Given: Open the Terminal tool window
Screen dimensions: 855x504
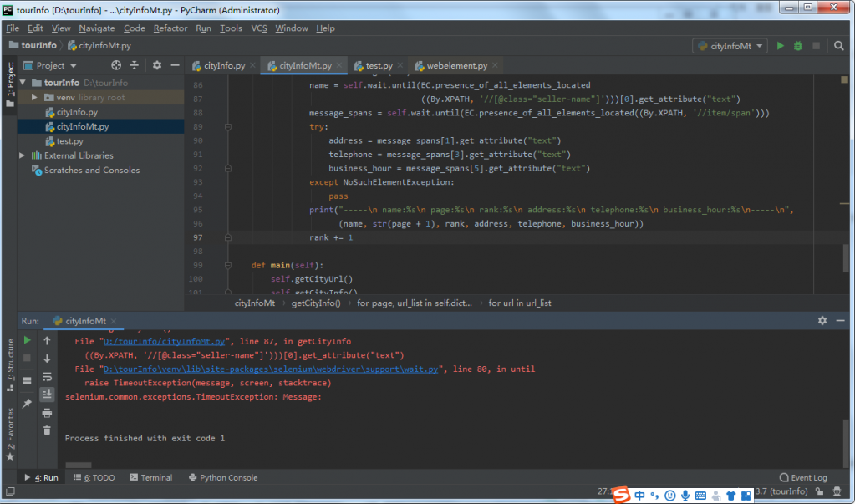Looking at the screenshot, I should pyautogui.click(x=151, y=478).
